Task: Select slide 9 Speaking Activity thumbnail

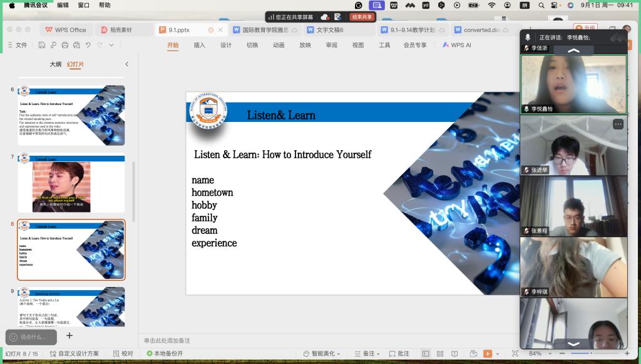Action: 71,306
